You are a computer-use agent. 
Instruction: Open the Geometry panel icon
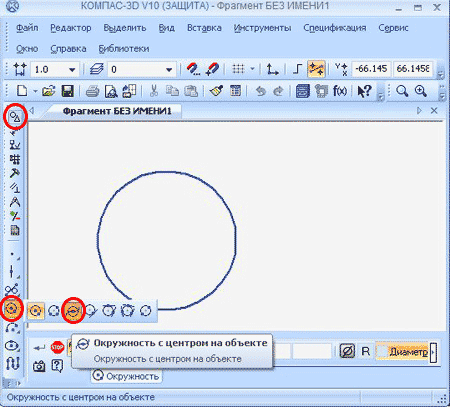coord(15,117)
